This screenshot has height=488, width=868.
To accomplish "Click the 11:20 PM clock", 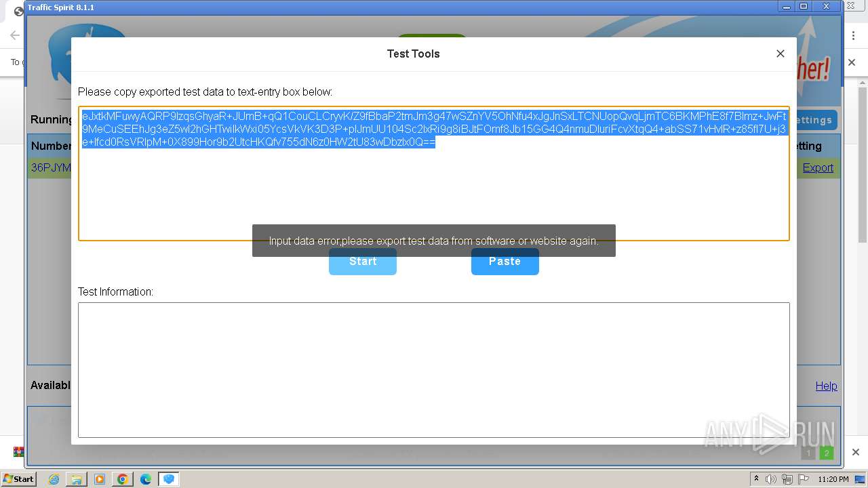I will [x=833, y=479].
